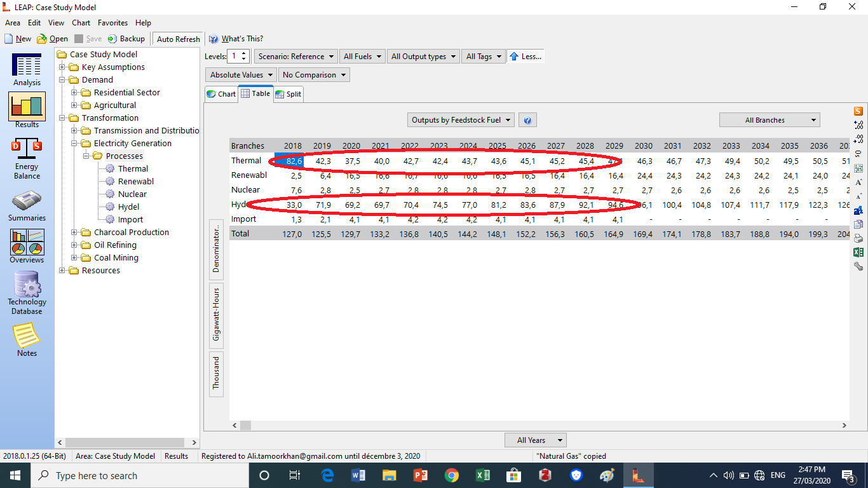Screen dimensions: 868x488
Task: Open the No Comparison dropdown
Action: tap(314, 75)
